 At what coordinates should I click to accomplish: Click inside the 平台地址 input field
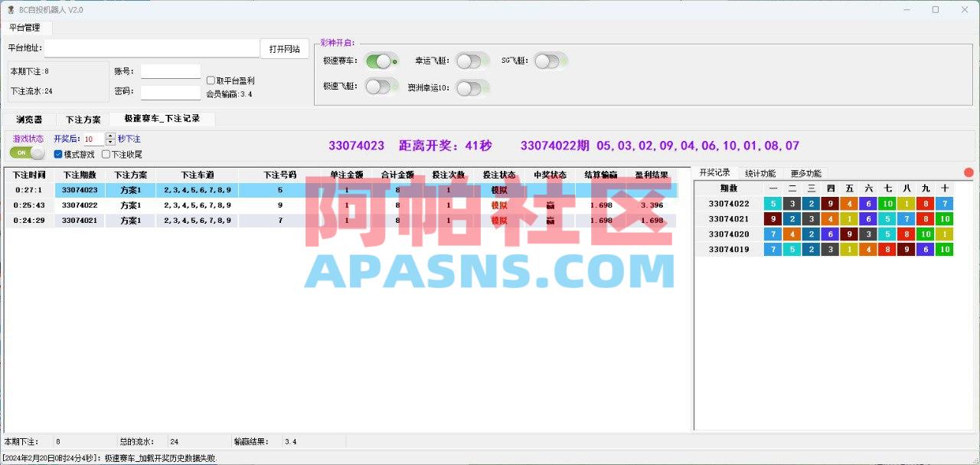point(149,47)
